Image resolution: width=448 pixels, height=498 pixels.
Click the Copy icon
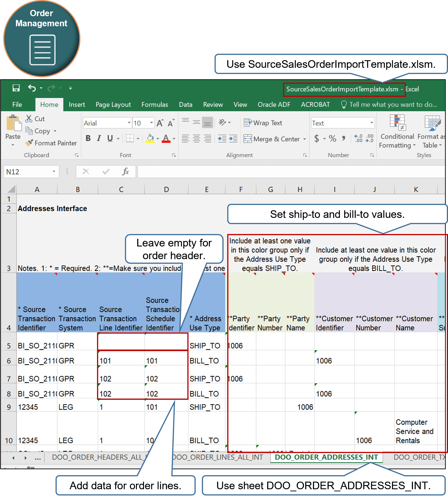30,131
